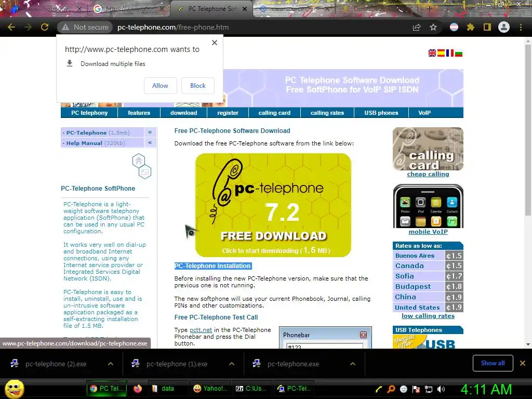Click the Budapest rate row
The height and width of the screenshot is (399, 532).
tap(428, 287)
